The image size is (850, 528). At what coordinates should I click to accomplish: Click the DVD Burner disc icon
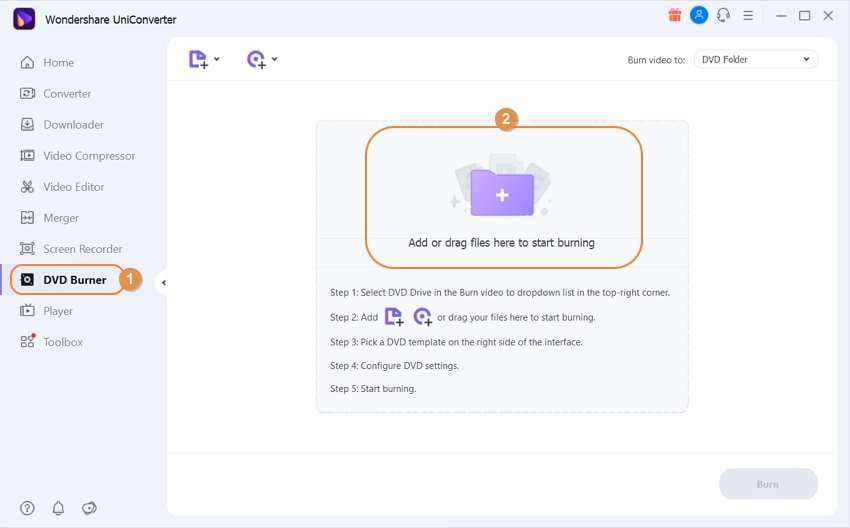[x=27, y=280]
